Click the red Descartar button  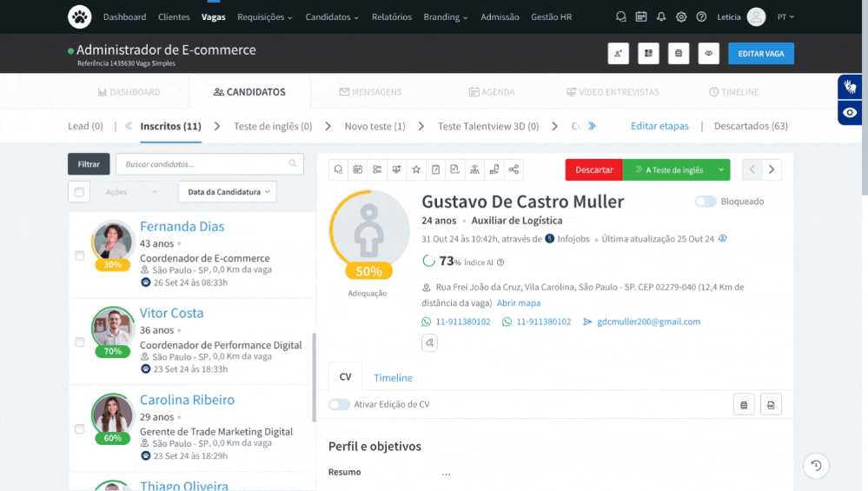coord(594,170)
